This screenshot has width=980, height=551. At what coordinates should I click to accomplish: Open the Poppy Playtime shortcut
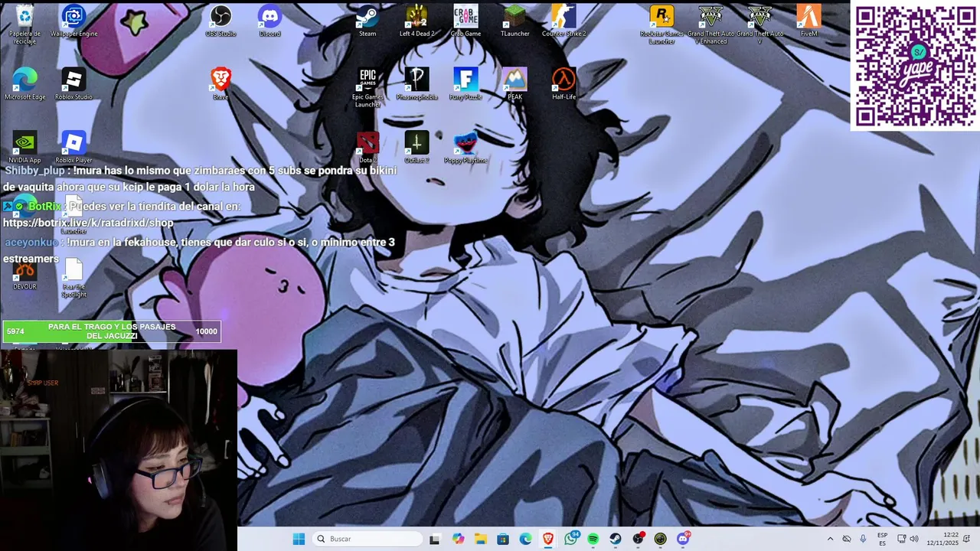(x=465, y=147)
